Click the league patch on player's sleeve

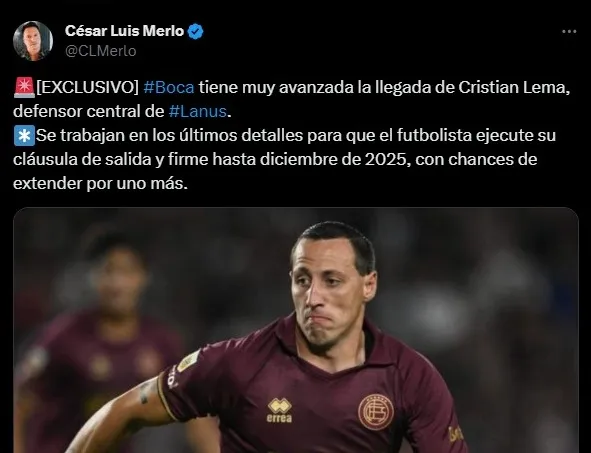[x=188, y=361]
